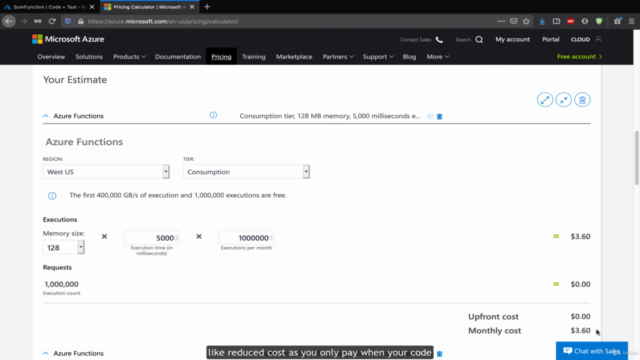Open the extensions gift icon

618,21
